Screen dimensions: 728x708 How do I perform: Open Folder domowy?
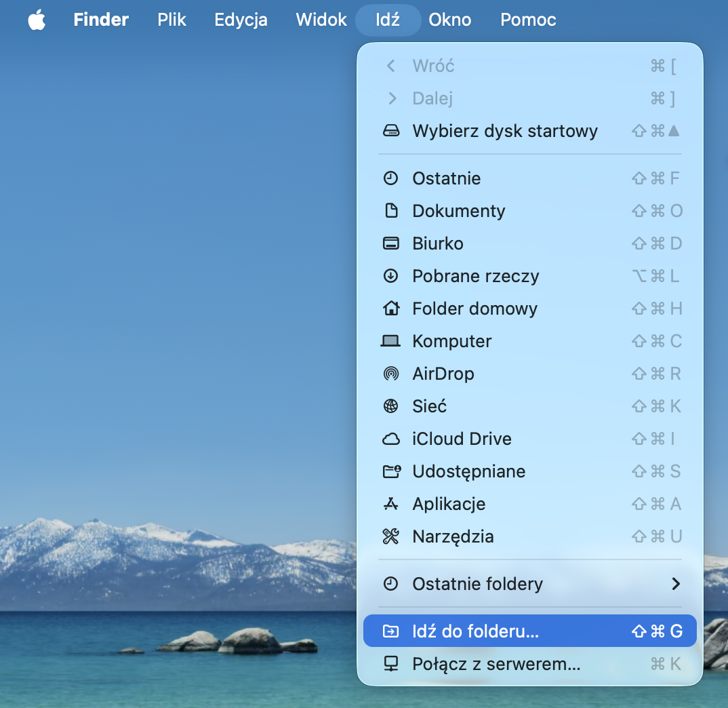coord(530,309)
